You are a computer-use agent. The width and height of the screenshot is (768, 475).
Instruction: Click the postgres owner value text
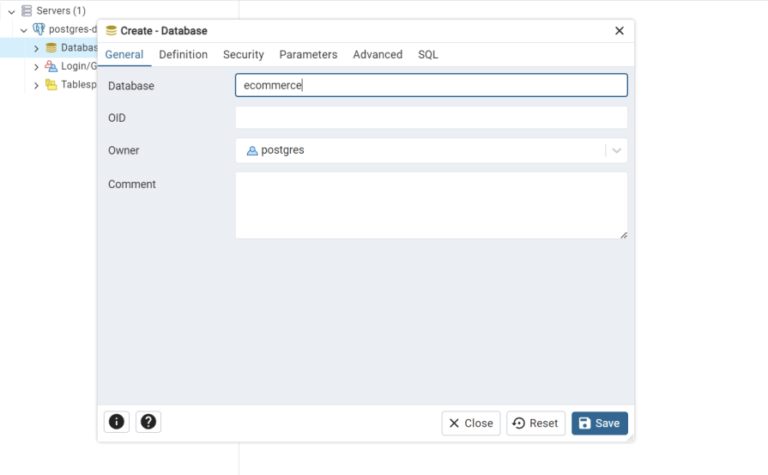[283, 150]
